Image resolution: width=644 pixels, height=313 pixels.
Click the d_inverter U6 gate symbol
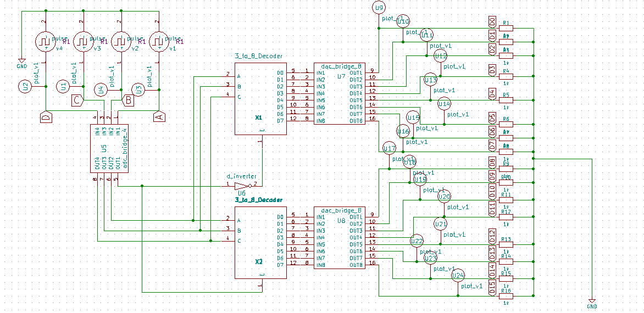coord(242,186)
